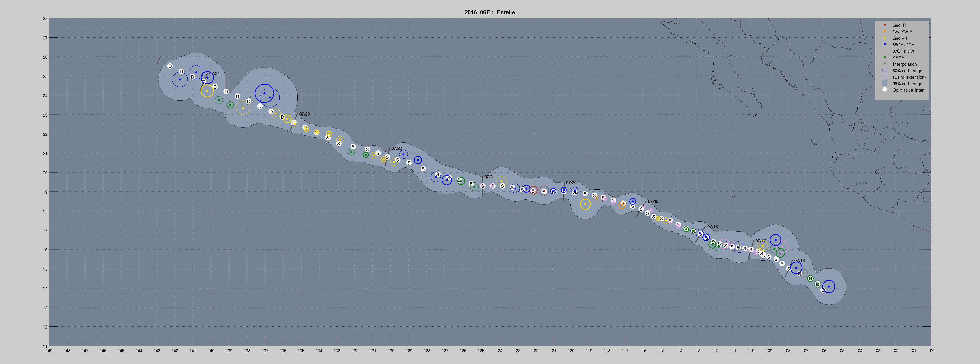The width and height of the screenshot is (980, 364).
Task: Click the Geo IR red legend marker
Action: click(885, 25)
